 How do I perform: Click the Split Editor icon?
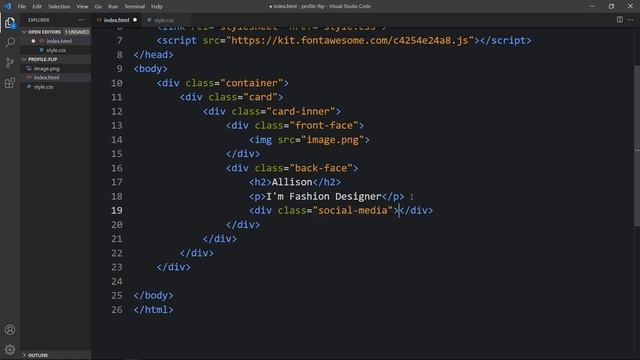click(620, 20)
